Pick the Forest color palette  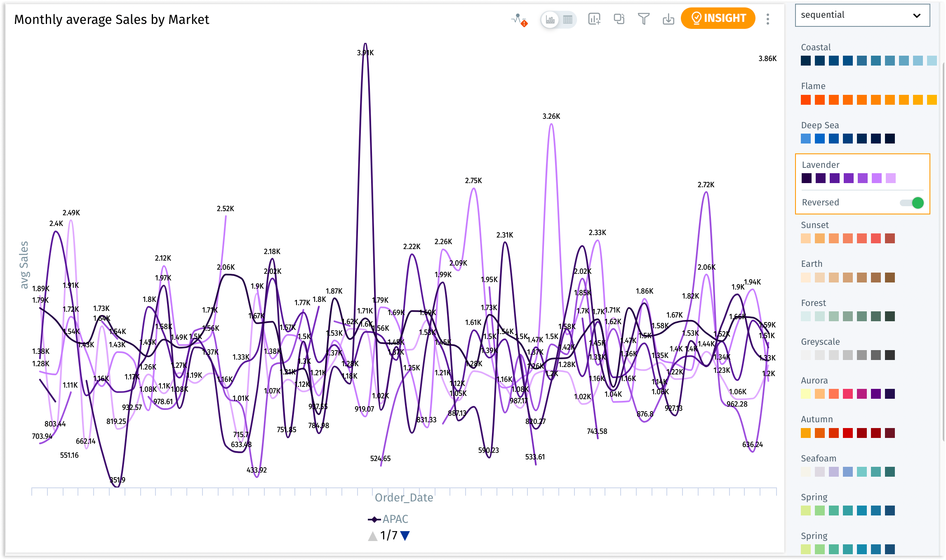pyautogui.click(x=847, y=316)
